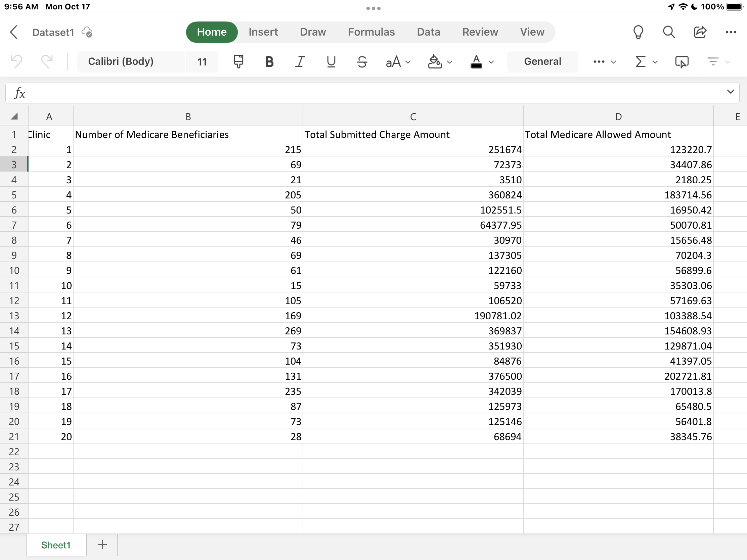747x560 pixels.
Task: Open Search with the magnifier icon
Action: pyautogui.click(x=668, y=32)
